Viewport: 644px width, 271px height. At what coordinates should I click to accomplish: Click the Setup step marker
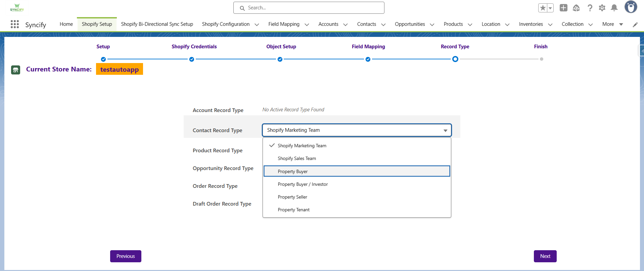pyautogui.click(x=103, y=59)
